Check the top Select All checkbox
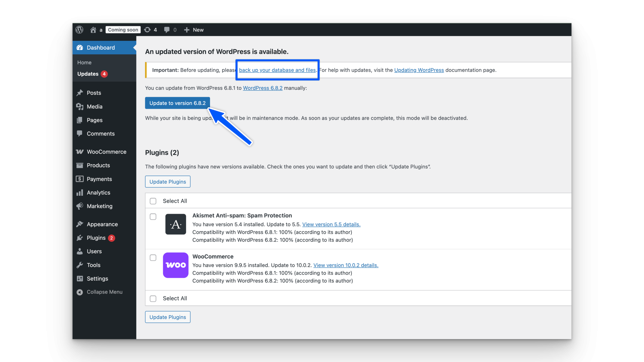The width and height of the screenshot is (644, 362). (153, 201)
